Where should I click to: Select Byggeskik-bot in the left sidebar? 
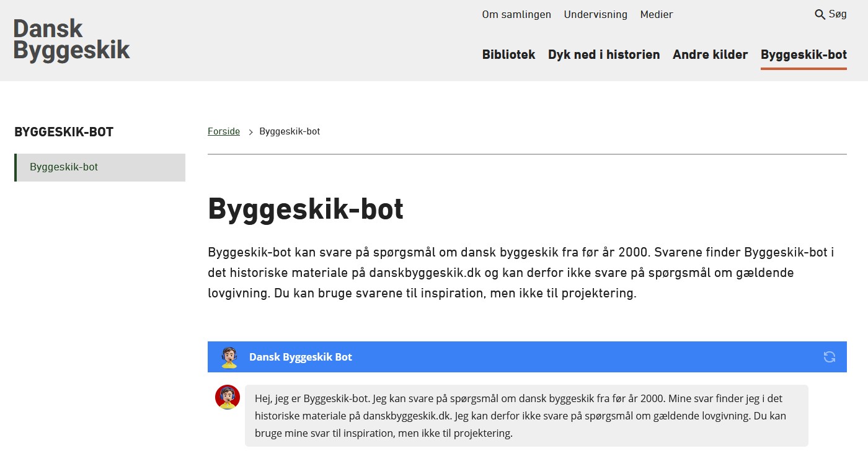click(x=100, y=167)
